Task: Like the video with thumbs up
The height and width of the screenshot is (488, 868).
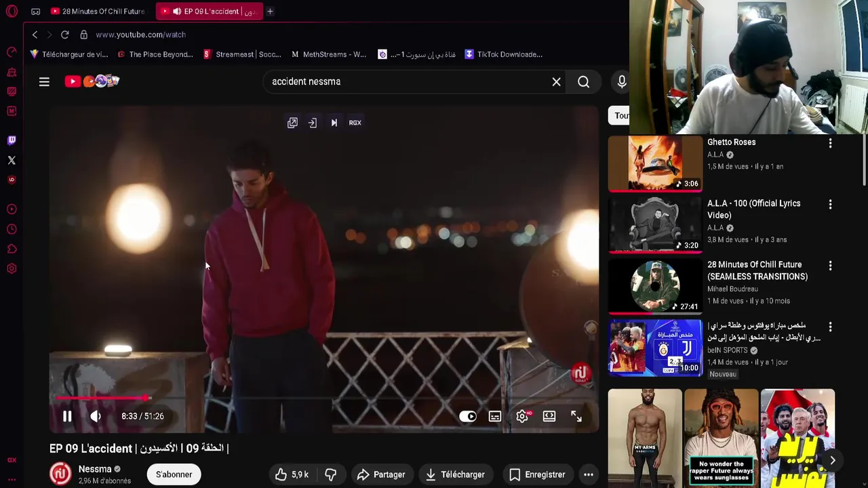Action: [292, 474]
